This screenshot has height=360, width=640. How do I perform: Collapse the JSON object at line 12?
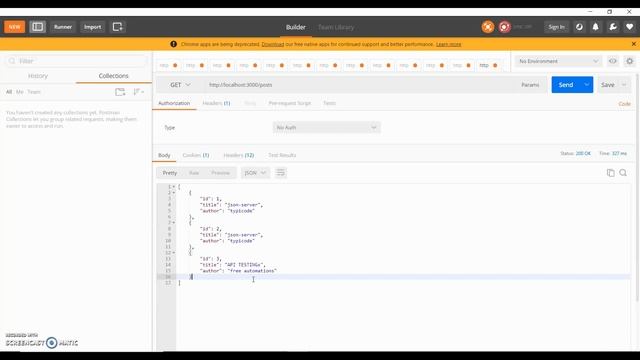[173, 253]
